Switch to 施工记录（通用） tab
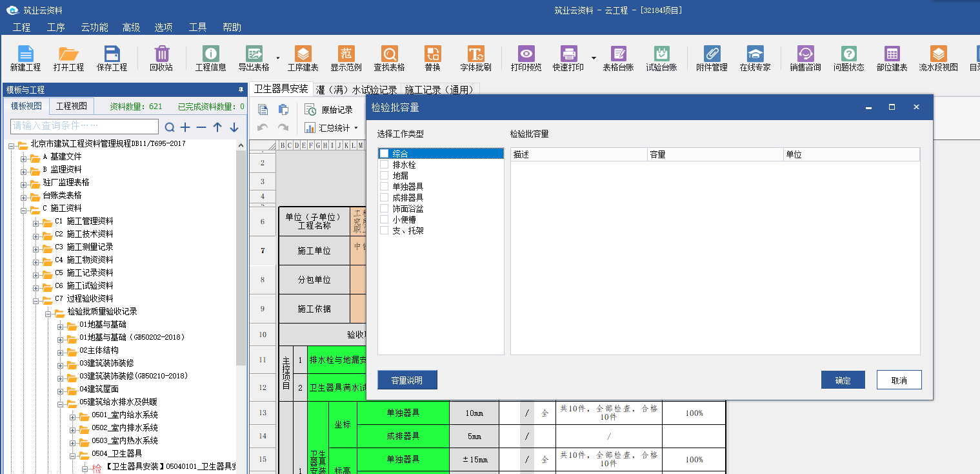The image size is (980, 474). (x=440, y=90)
